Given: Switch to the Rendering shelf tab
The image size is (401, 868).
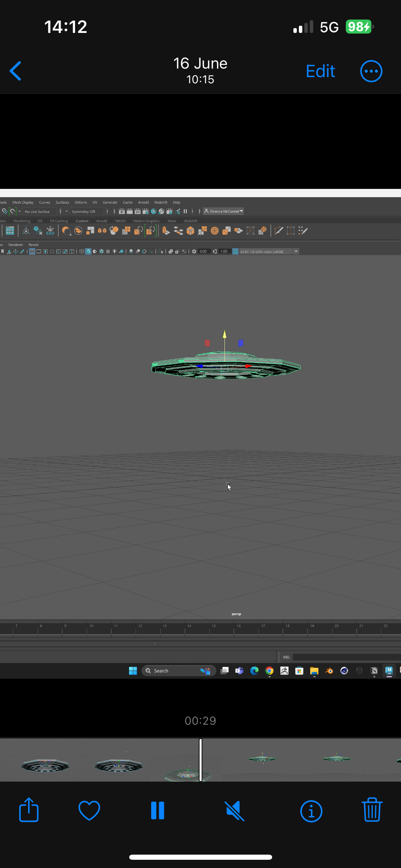Looking at the screenshot, I should (22, 221).
